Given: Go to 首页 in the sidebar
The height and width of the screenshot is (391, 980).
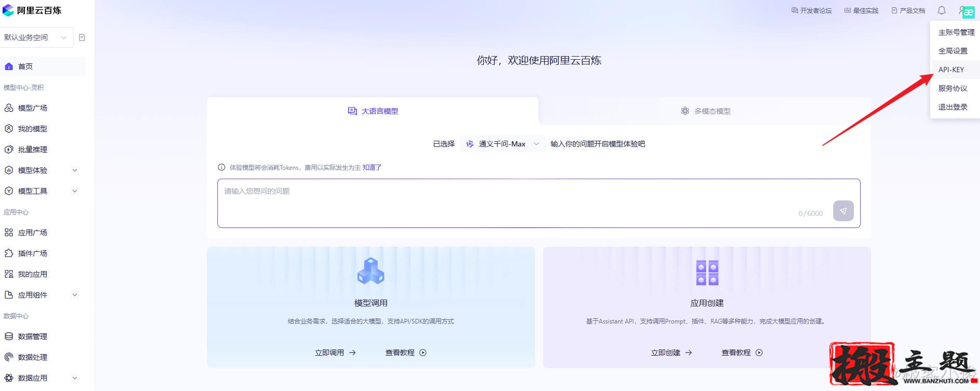Looking at the screenshot, I should [x=43, y=66].
